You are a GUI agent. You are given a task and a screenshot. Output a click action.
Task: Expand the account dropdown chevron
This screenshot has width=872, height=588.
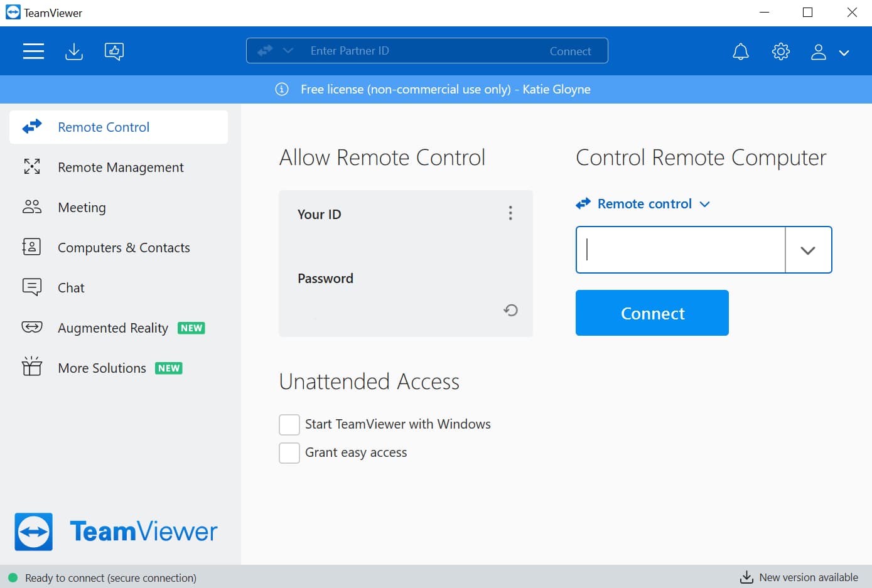tap(844, 53)
